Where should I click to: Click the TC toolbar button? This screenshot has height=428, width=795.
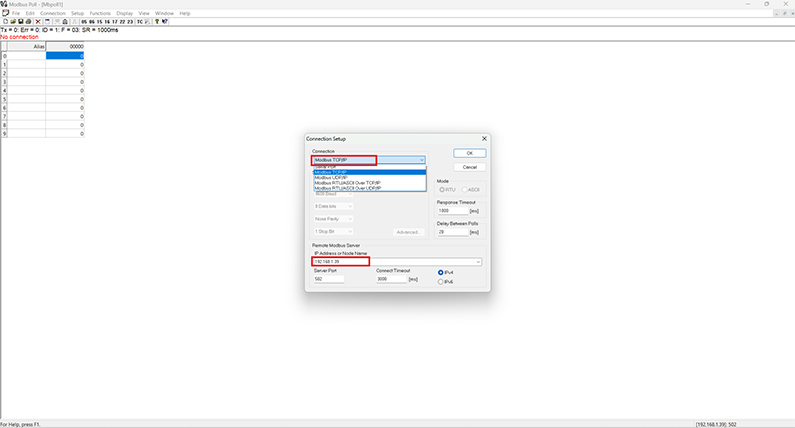pos(140,21)
